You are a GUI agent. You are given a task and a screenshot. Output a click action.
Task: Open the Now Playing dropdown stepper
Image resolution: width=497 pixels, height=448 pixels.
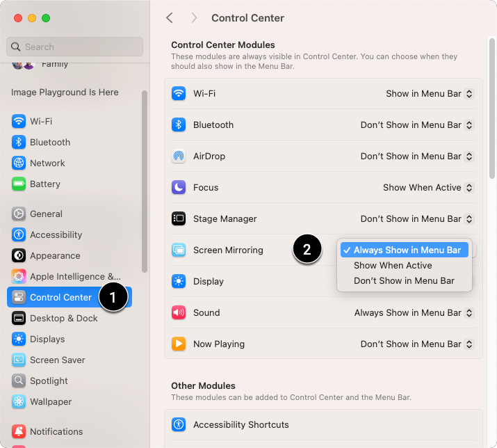pyautogui.click(x=469, y=344)
